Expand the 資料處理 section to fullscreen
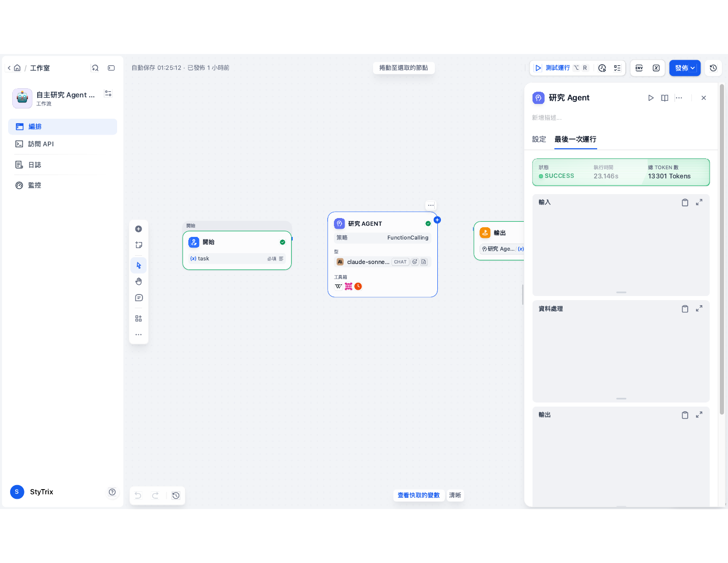 (x=699, y=308)
